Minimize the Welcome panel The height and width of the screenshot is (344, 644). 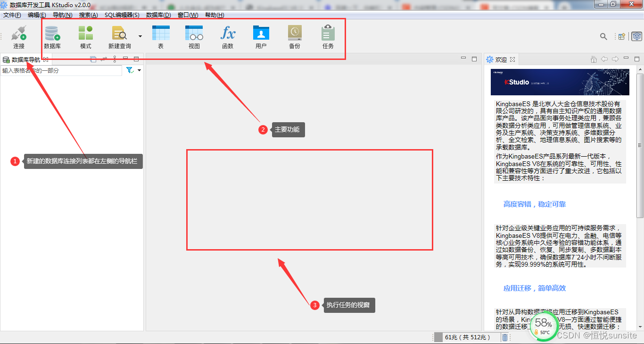[626, 59]
